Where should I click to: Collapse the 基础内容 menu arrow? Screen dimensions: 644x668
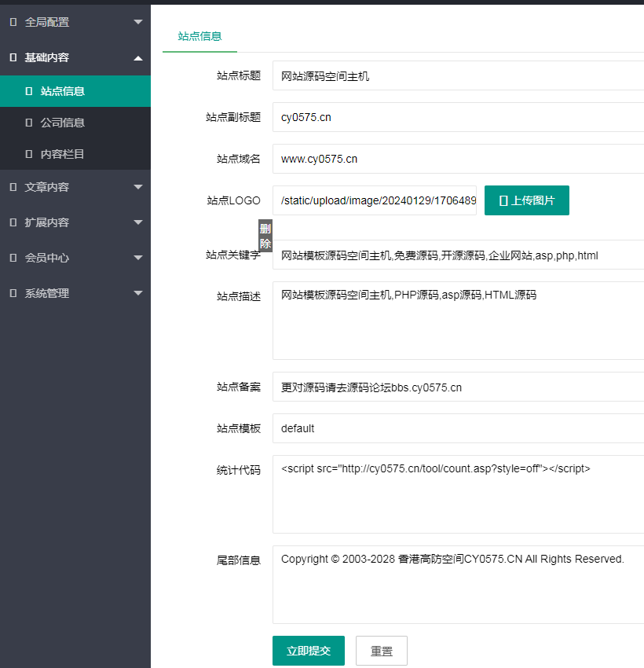click(x=138, y=58)
